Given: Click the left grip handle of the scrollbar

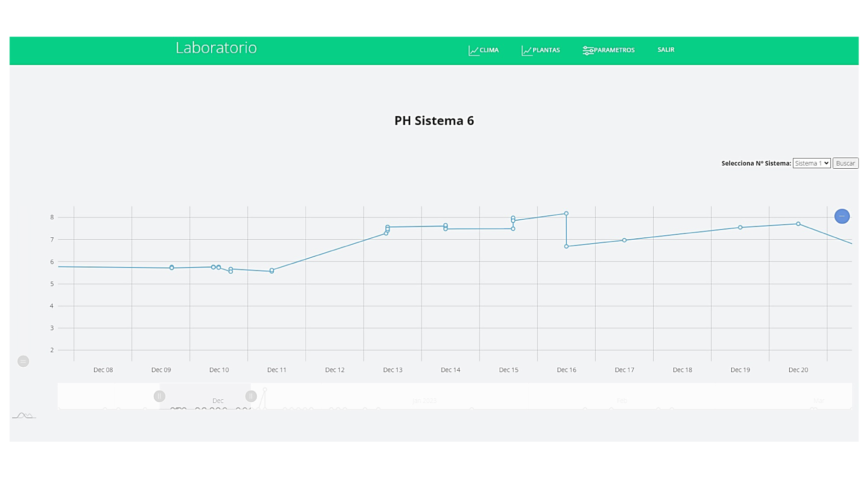Looking at the screenshot, I should point(159,396).
